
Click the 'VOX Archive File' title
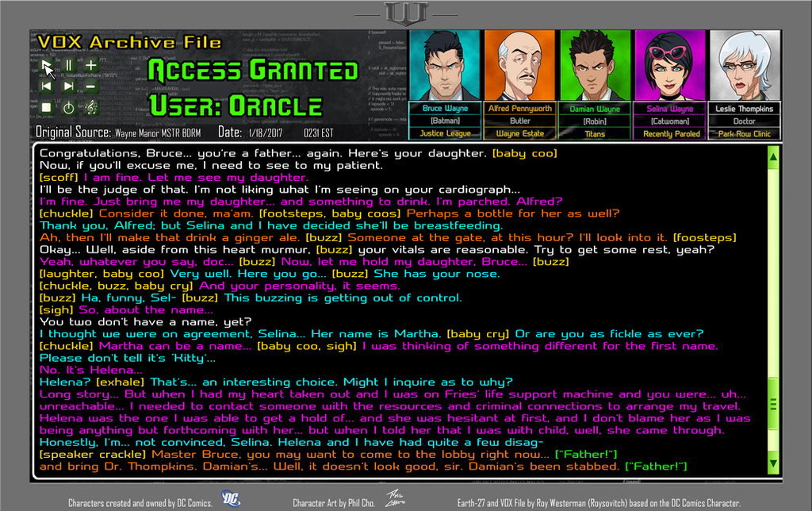tap(129, 42)
